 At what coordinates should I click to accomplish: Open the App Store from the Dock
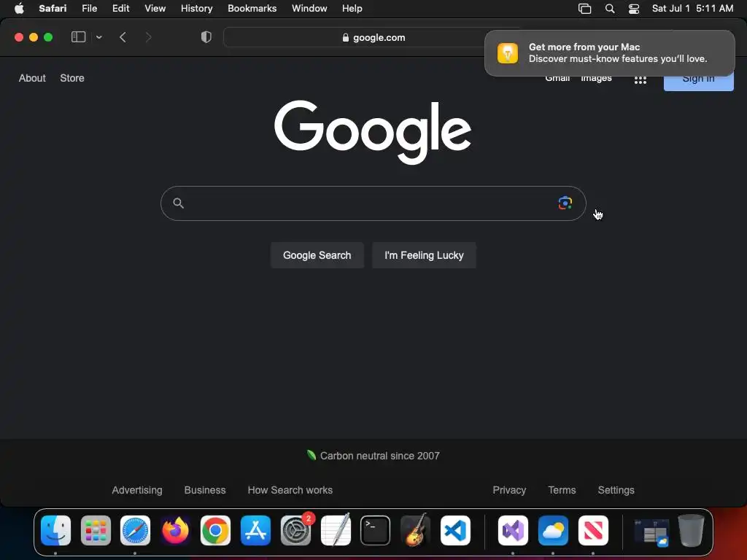[255, 530]
